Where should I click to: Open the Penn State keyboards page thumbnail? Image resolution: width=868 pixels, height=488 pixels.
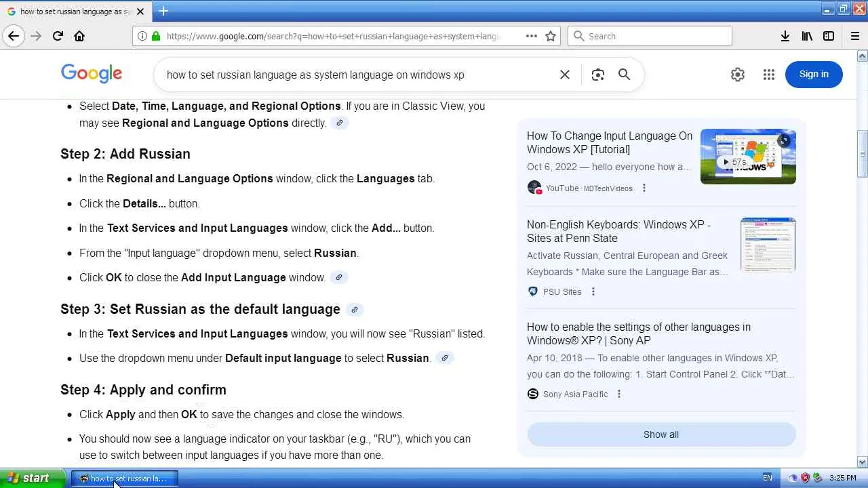tap(768, 245)
